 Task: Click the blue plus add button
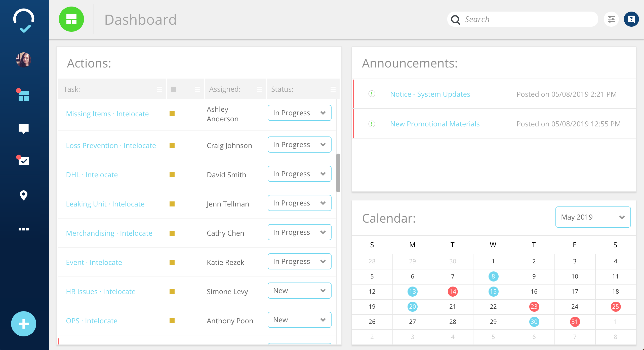[24, 324]
